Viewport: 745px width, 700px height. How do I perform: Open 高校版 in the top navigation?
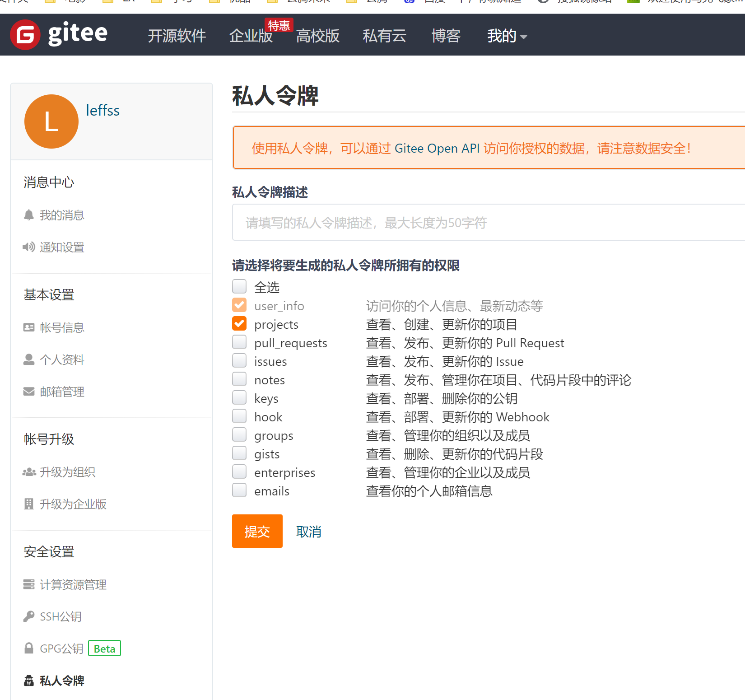click(x=318, y=36)
